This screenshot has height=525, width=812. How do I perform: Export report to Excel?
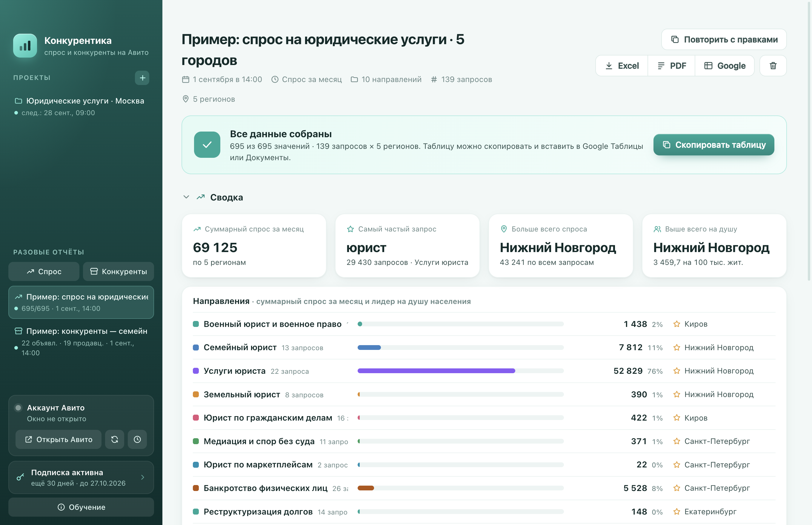point(622,66)
